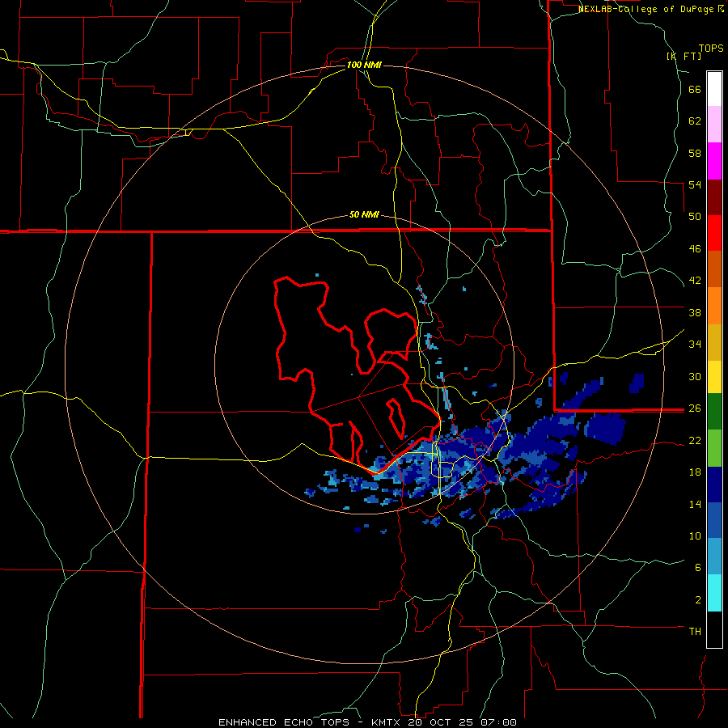Click the dark orange legend band at 42
Viewport: 728px width, 728px height.
714,269
